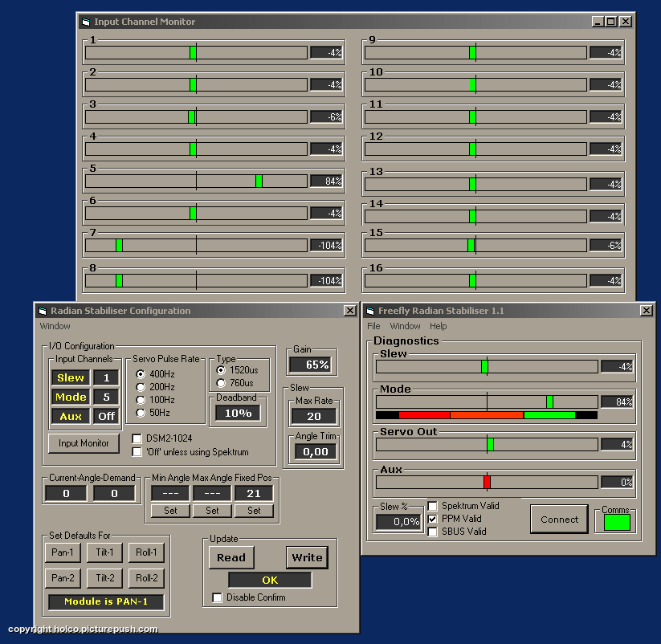Screen dimensions: 661x644
Task: Click the green Comms indicator
Action: (x=617, y=522)
